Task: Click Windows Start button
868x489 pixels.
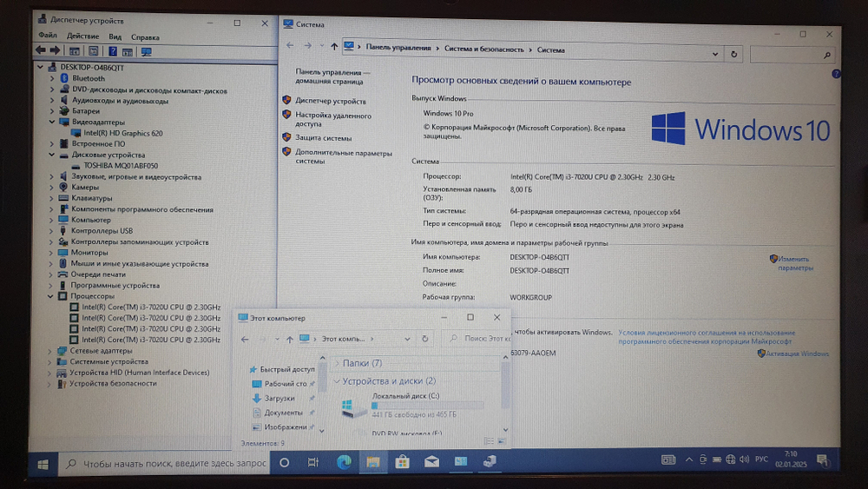Action: click(x=43, y=464)
